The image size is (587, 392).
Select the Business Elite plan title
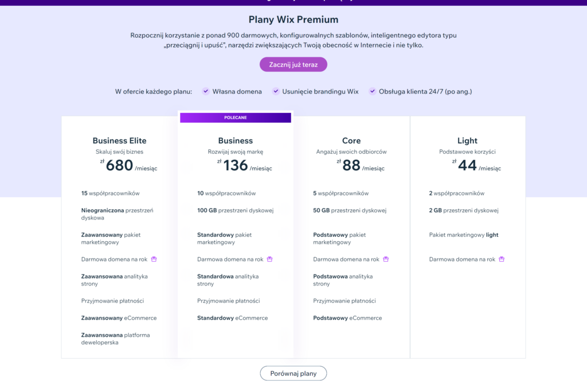click(119, 140)
